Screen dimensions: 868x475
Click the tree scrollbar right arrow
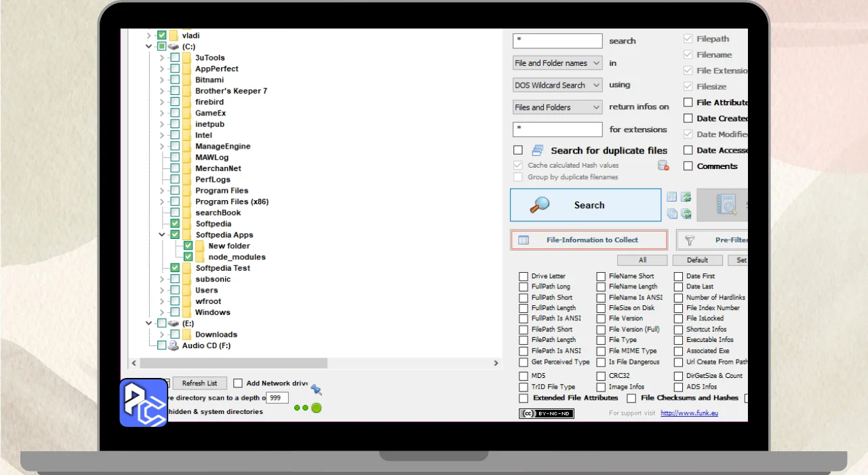[x=496, y=363]
